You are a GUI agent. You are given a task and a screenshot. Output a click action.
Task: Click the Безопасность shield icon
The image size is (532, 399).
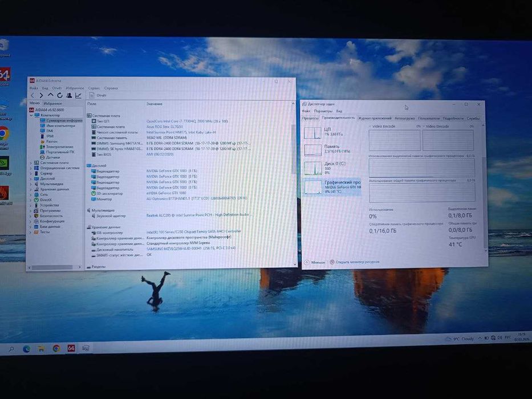(x=36, y=216)
